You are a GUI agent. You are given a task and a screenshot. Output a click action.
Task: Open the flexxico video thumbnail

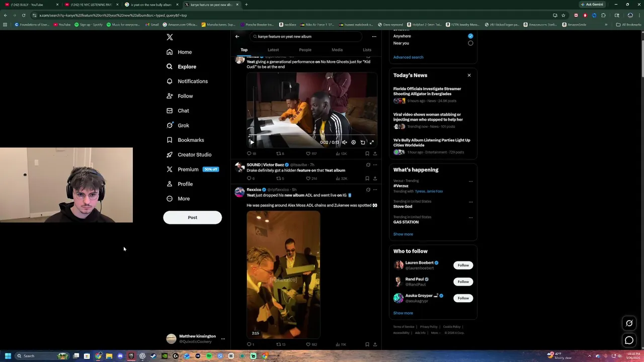pos(283,275)
